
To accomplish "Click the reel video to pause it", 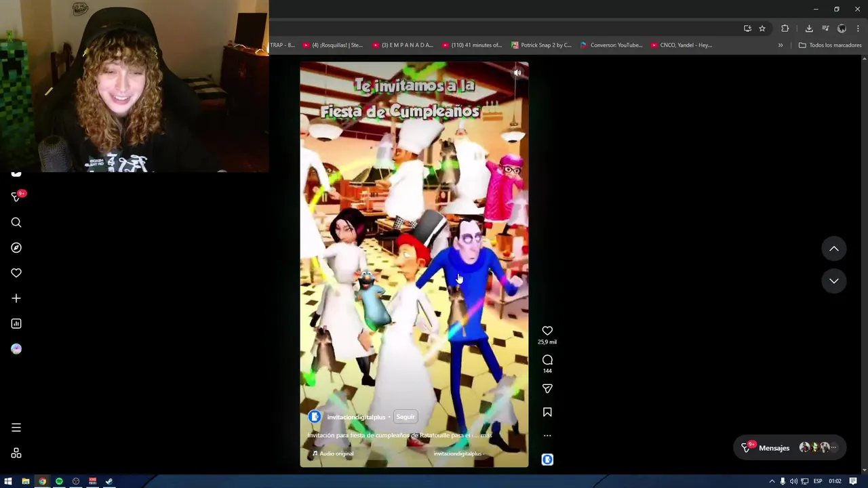I will tap(414, 264).
